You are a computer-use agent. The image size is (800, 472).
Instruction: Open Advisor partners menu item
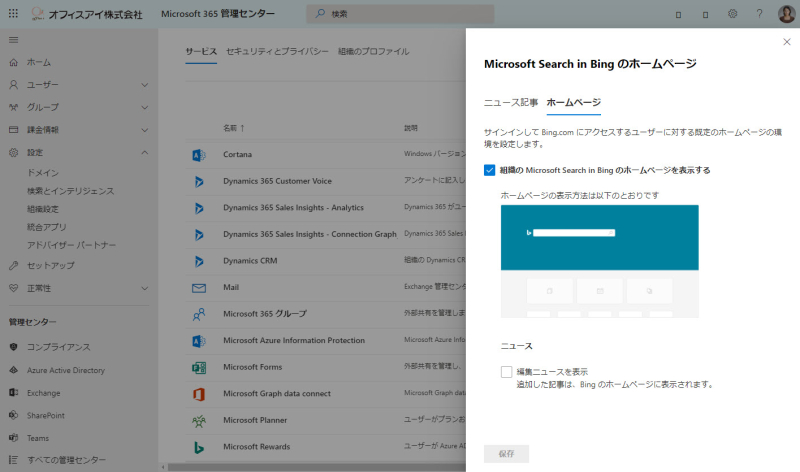[71, 245]
